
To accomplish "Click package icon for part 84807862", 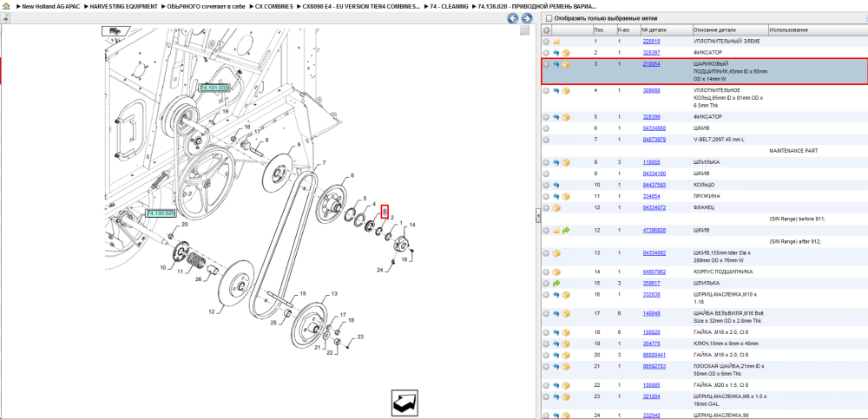I will [x=556, y=272].
